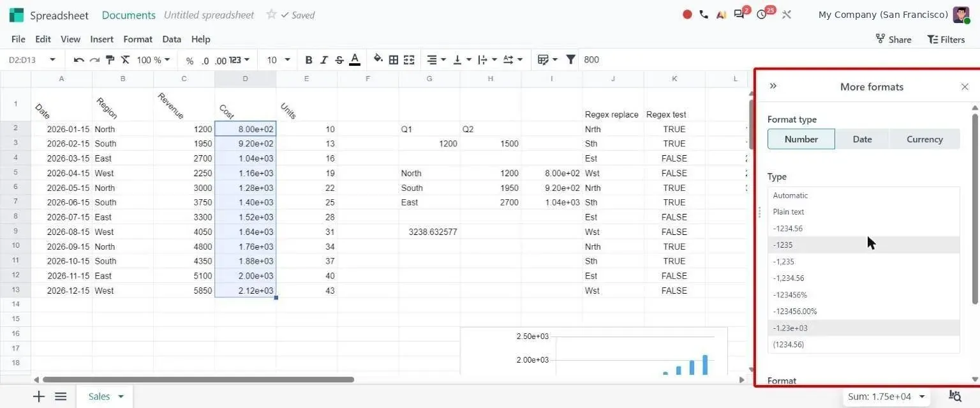Open the conversations icon with badge 2
The image size is (980, 408).
[740, 13]
